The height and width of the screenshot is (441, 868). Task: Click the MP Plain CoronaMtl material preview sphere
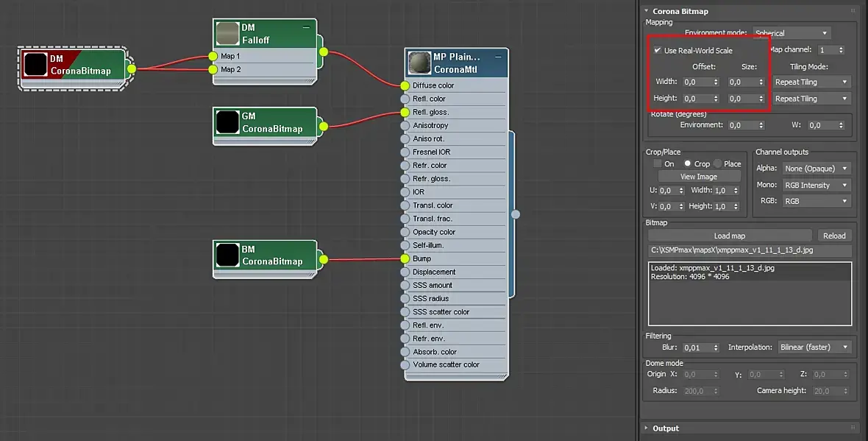point(419,63)
